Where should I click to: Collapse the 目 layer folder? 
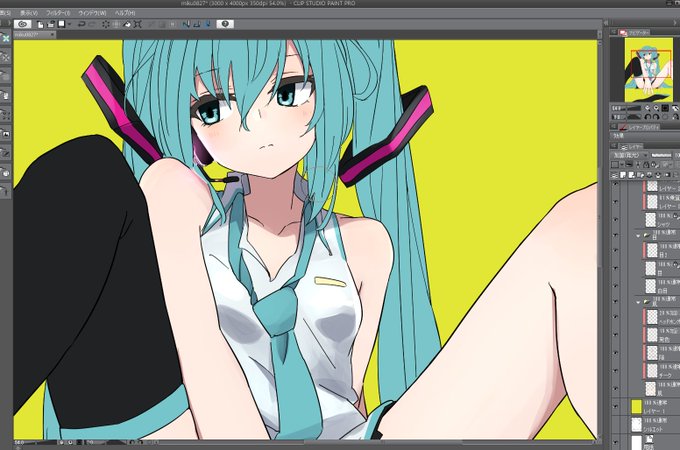coord(638,236)
